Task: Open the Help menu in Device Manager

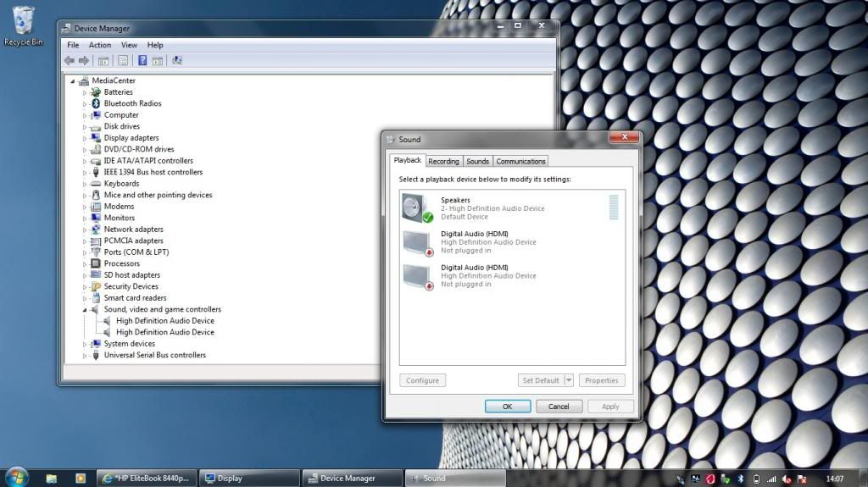Action: 155,45
